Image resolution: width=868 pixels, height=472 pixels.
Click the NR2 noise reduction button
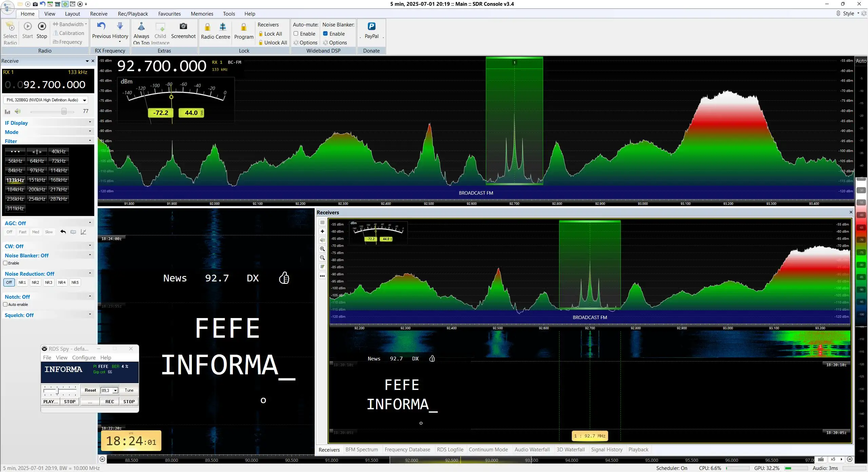click(x=35, y=282)
